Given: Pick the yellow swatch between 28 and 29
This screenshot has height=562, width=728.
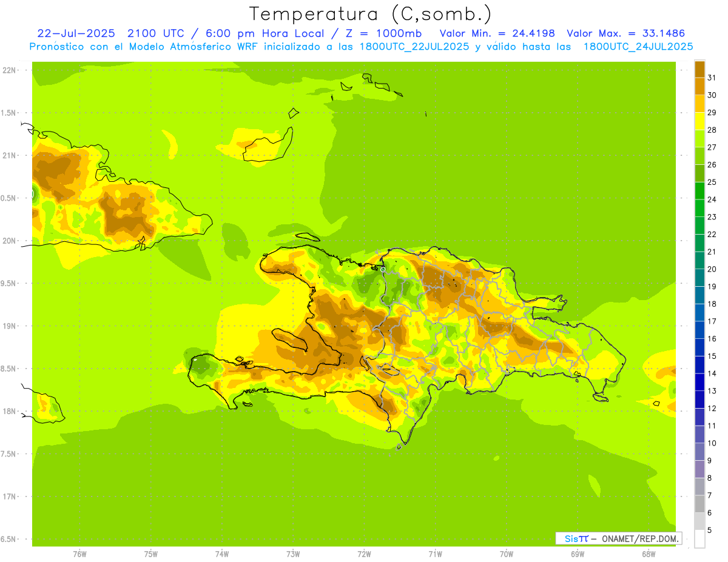Looking at the screenshot, I should pyautogui.click(x=699, y=121).
